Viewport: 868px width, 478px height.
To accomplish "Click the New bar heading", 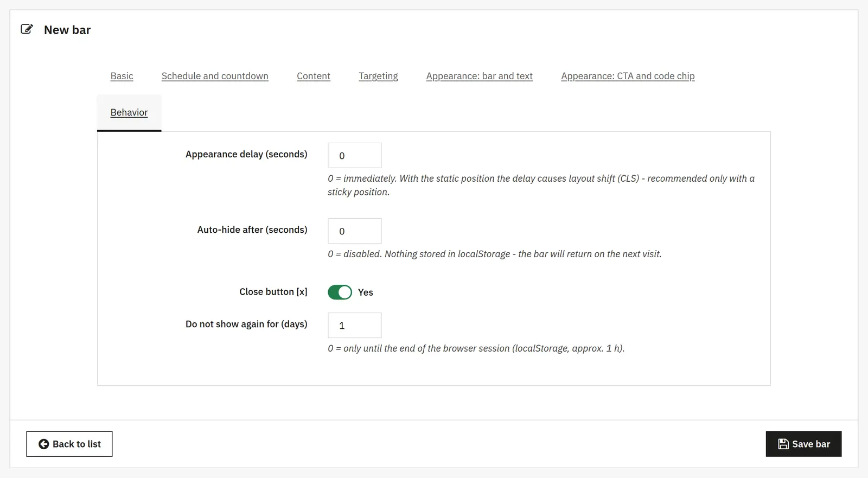I will tap(67, 30).
